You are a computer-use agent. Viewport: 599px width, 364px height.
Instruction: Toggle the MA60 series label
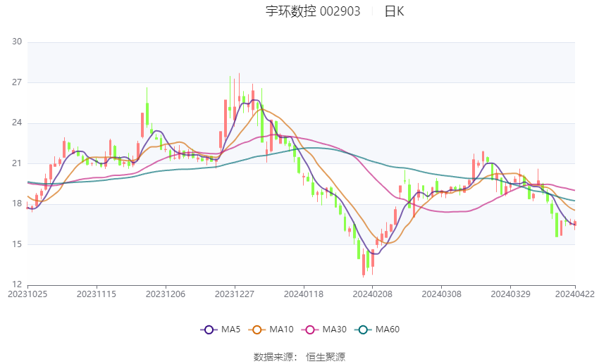click(388, 330)
